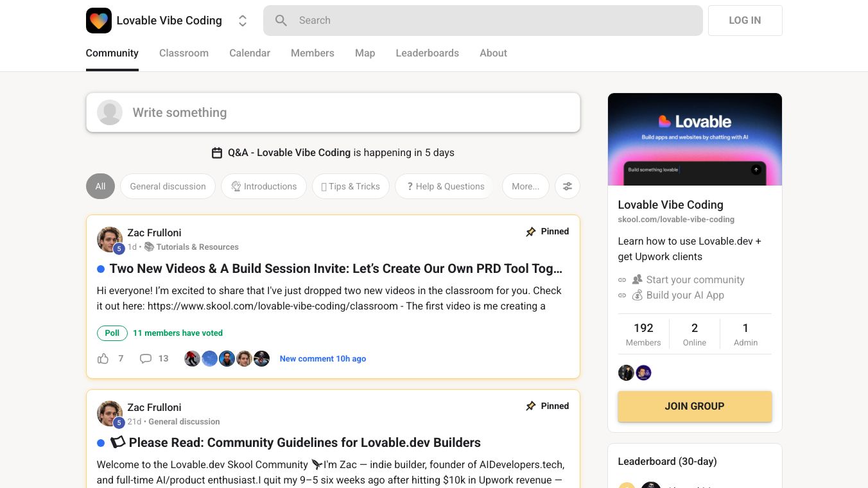868x488 pixels.
Task: Switch to the Classroom tab
Action: click(x=184, y=53)
